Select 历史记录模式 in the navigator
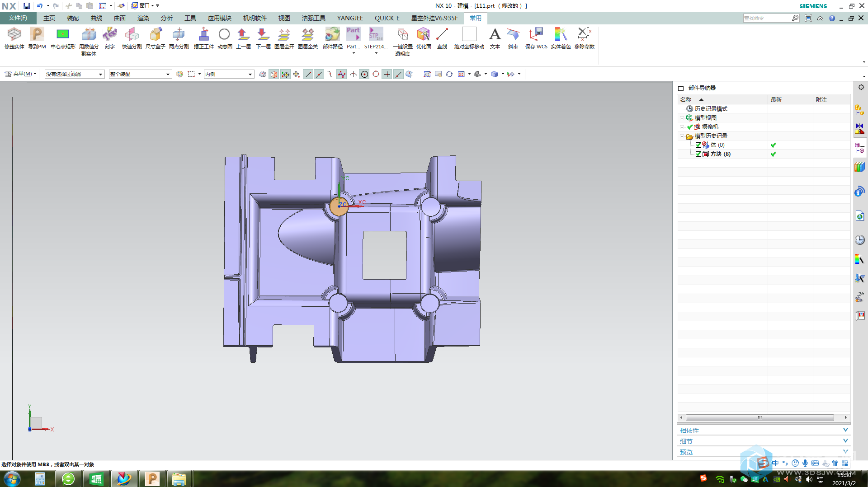 [x=711, y=109]
